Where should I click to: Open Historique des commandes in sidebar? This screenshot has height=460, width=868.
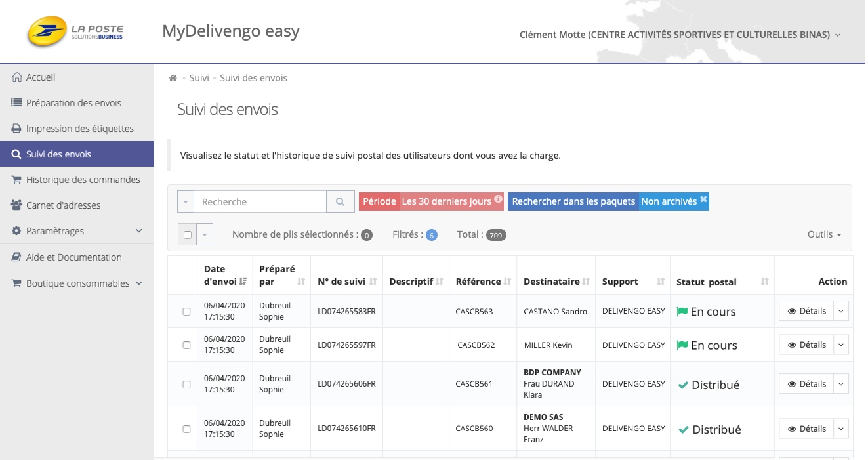[77, 180]
